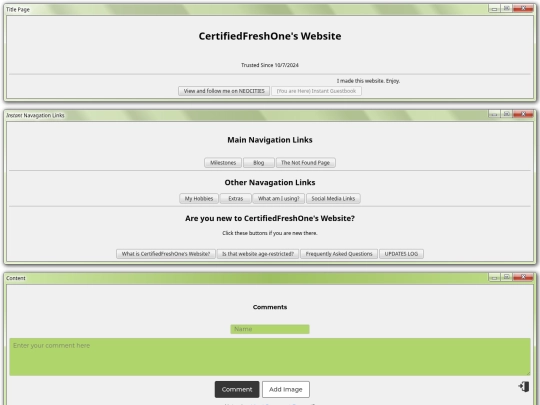Minimize the Content window

click(x=494, y=277)
